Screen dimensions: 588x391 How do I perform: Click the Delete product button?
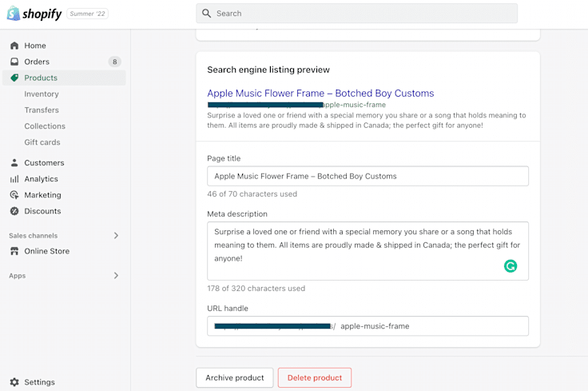315,378
